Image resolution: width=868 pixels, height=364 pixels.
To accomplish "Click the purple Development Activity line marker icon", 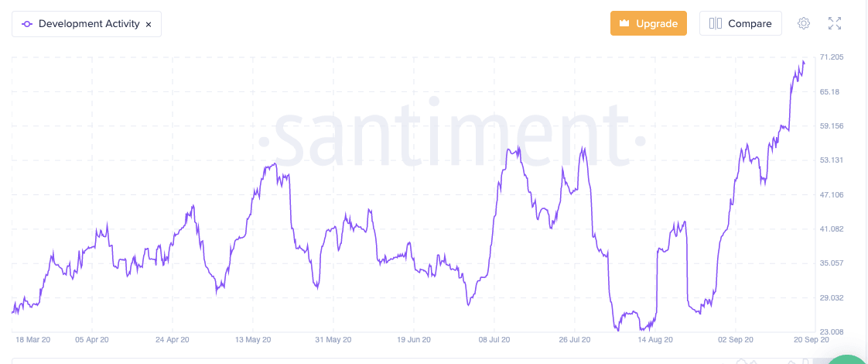I will (27, 24).
